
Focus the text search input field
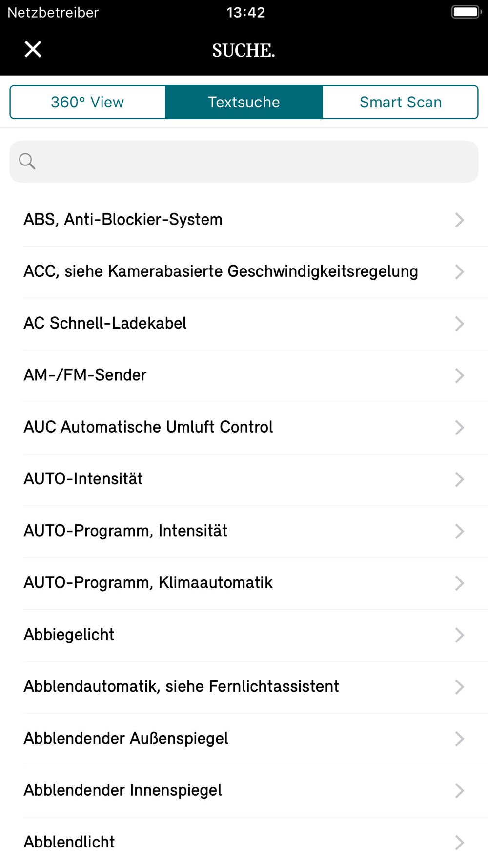click(x=244, y=162)
